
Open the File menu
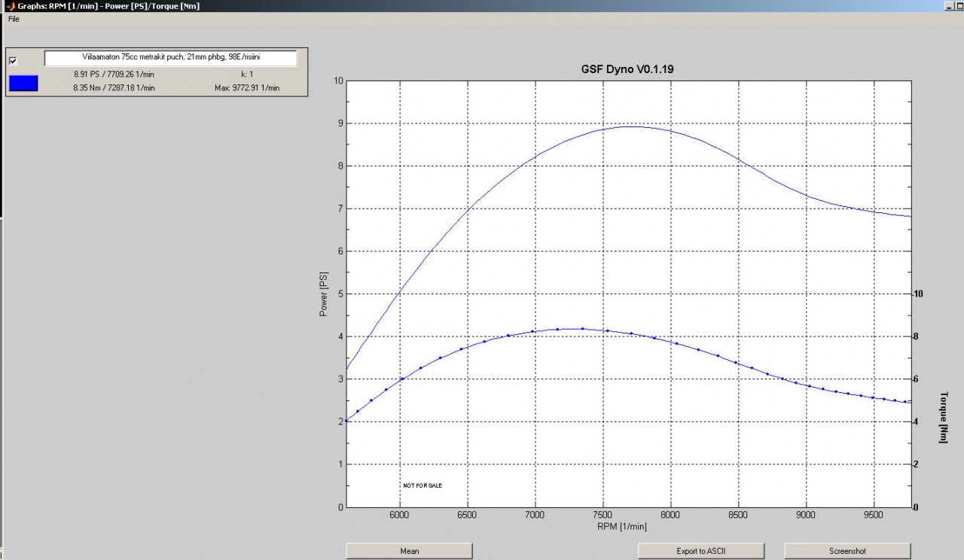pos(14,19)
